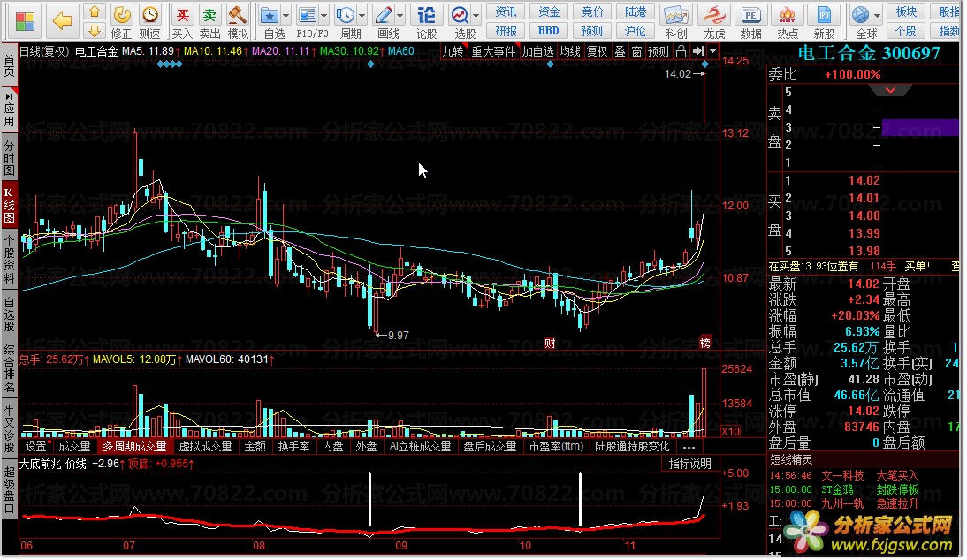Toggle 窗 window option
This screenshot has width=967, height=560.
(637, 52)
